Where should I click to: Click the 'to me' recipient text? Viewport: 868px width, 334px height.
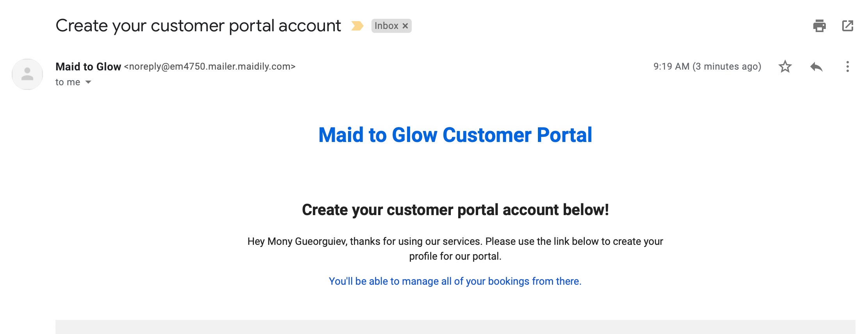(x=68, y=82)
